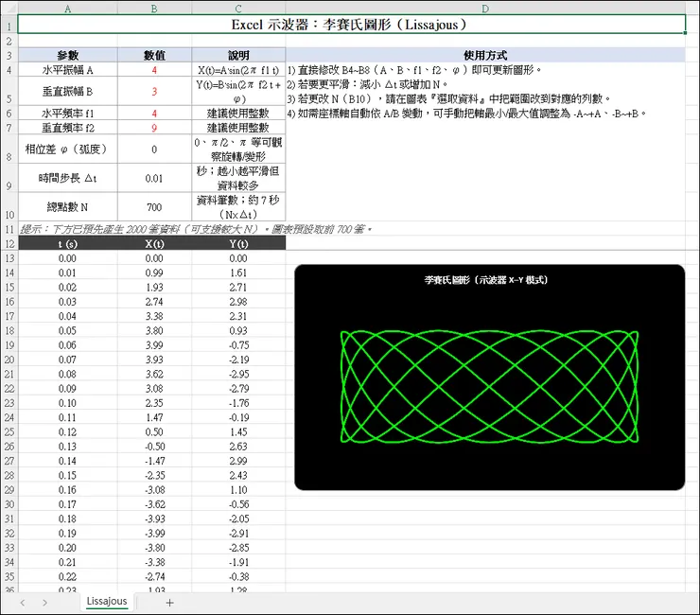Select the green Lissajous curve in chart
Screen dimensions: 700x615
point(489,387)
